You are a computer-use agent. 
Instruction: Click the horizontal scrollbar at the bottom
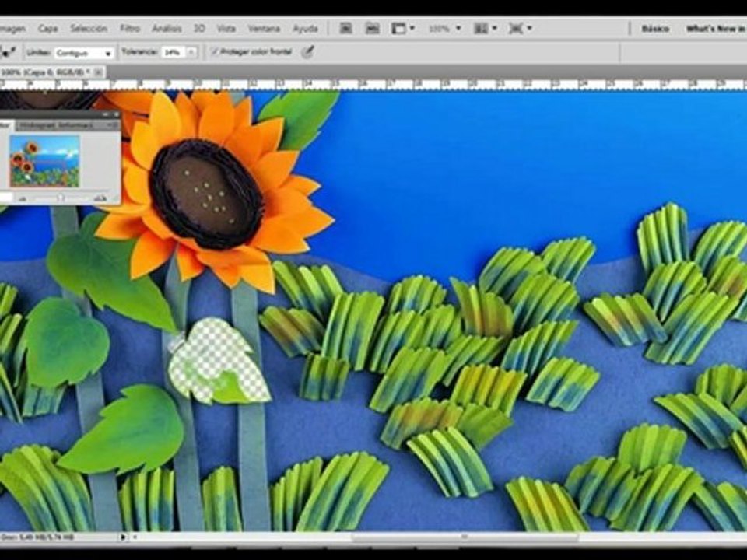[x=465, y=537]
